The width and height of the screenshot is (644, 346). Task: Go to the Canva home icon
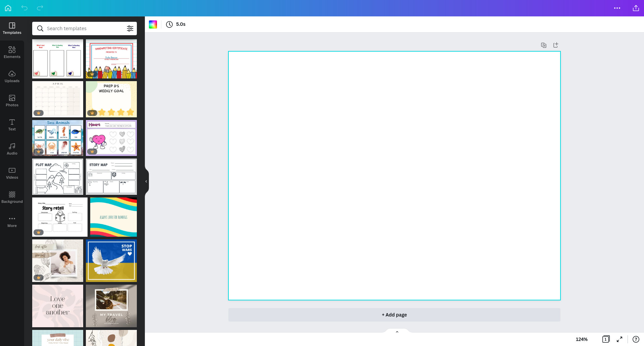[x=8, y=8]
